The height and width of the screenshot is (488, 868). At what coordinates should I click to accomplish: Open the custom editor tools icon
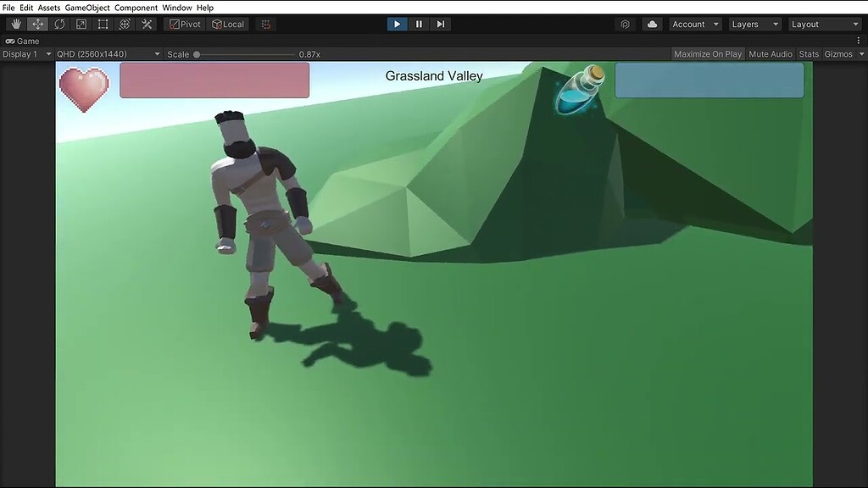tap(146, 24)
